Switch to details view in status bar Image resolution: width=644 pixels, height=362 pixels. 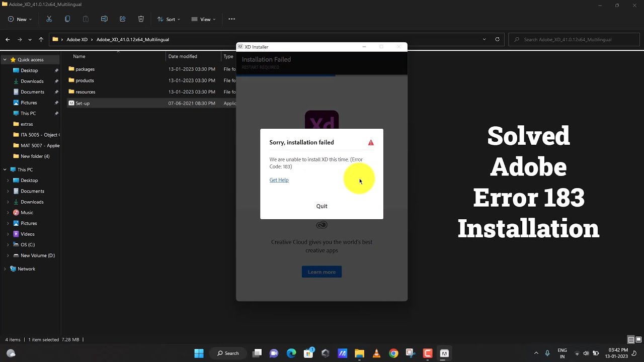[x=631, y=340]
